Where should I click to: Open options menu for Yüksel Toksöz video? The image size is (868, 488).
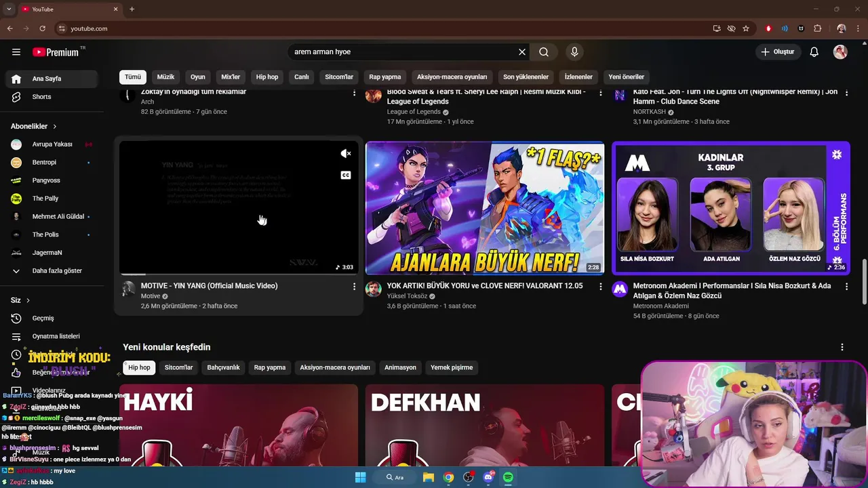pos(600,287)
